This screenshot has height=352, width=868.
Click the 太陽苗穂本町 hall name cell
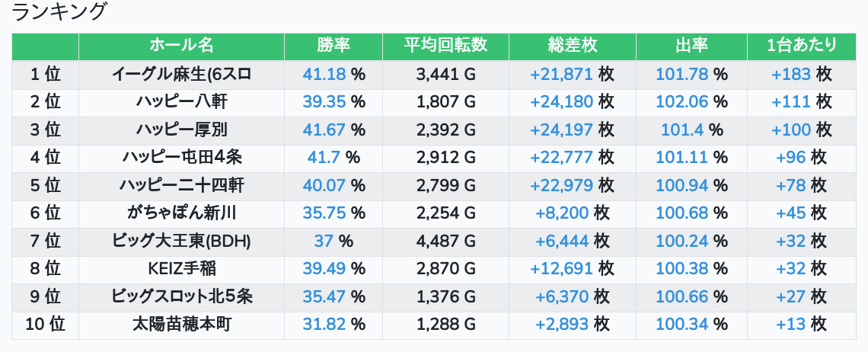[181, 325]
